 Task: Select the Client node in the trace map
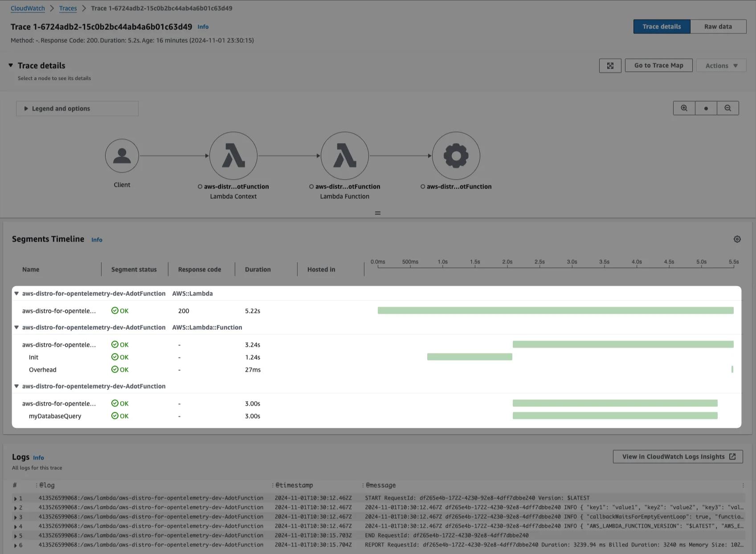[x=122, y=156]
